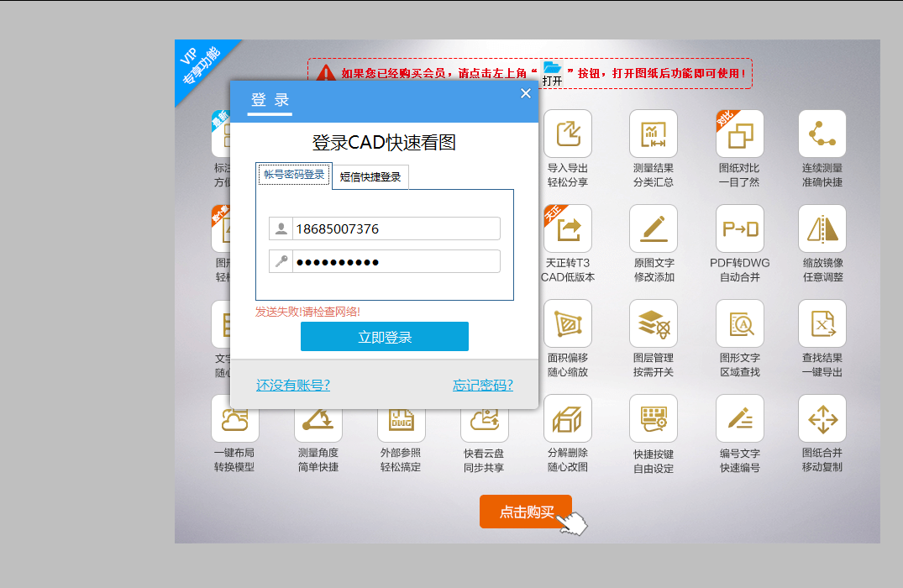Open the 测量结果 分类汇总 feature icon
Viewport: 903px width, 588px height.
click(653, 134)
